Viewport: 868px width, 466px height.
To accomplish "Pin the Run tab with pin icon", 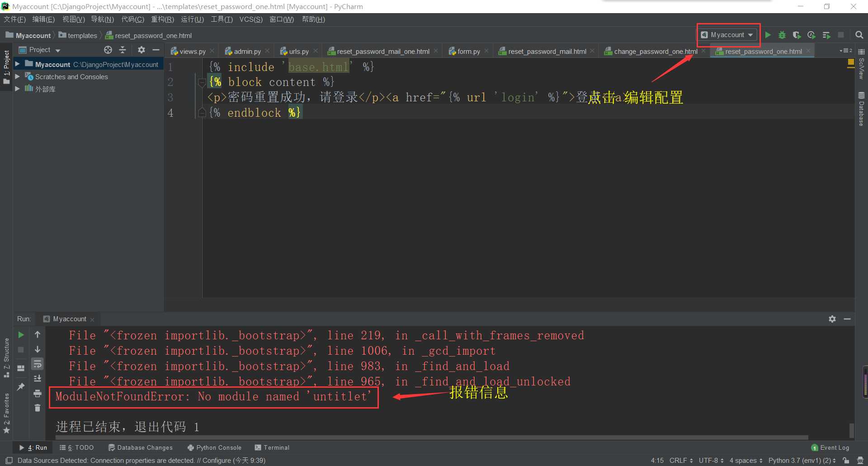I will tap(21, 387).
